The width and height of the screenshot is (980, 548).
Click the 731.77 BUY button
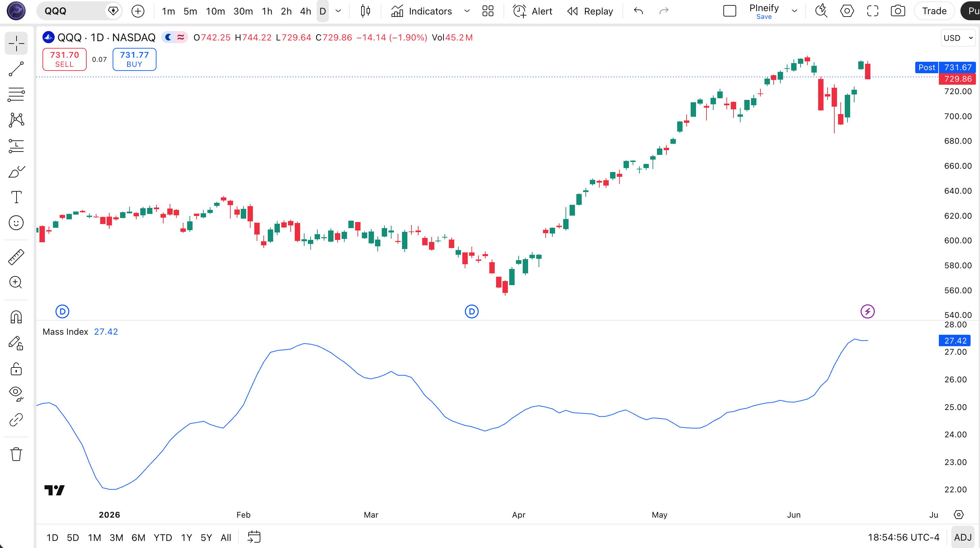click(x=134, y=59)
